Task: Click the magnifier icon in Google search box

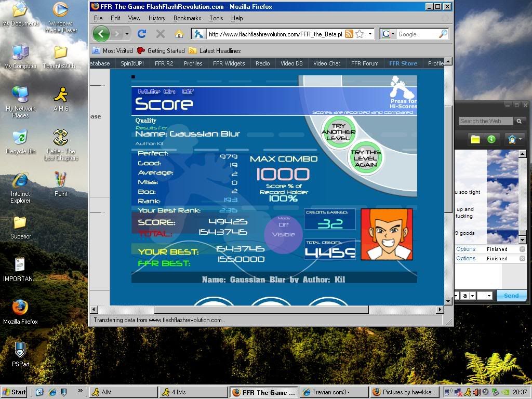Action: coord(443,34)
